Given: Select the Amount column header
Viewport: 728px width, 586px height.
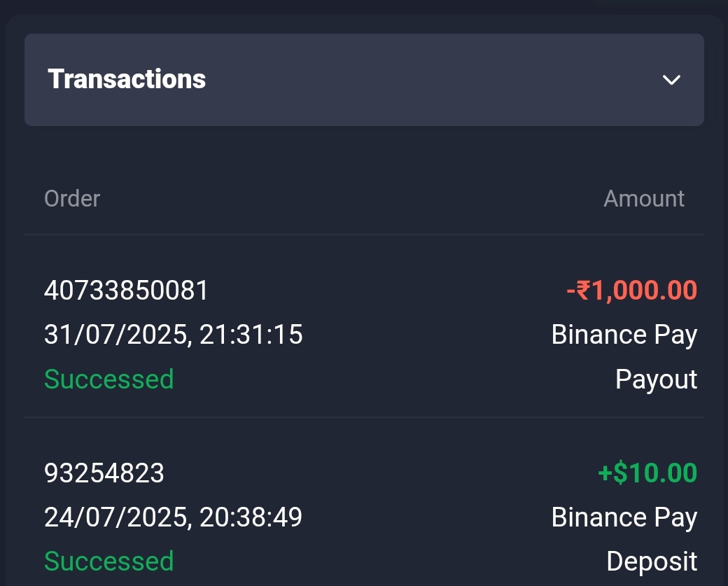Looking at the screenshot, I should click(x=644, y=199).
